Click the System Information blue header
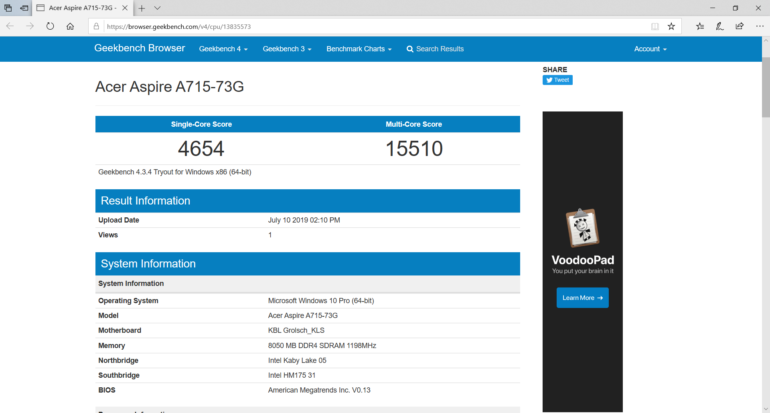 pyautogui.click(x=307, y=264)
